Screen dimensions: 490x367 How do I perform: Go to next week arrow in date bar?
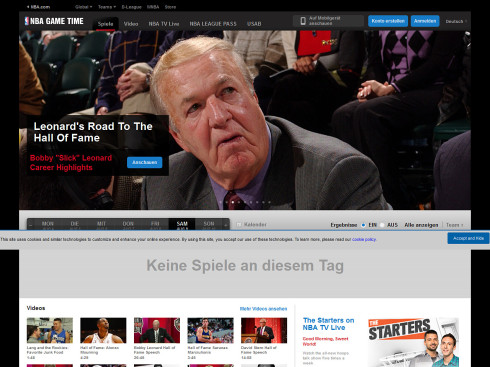(x=226, y=225)
